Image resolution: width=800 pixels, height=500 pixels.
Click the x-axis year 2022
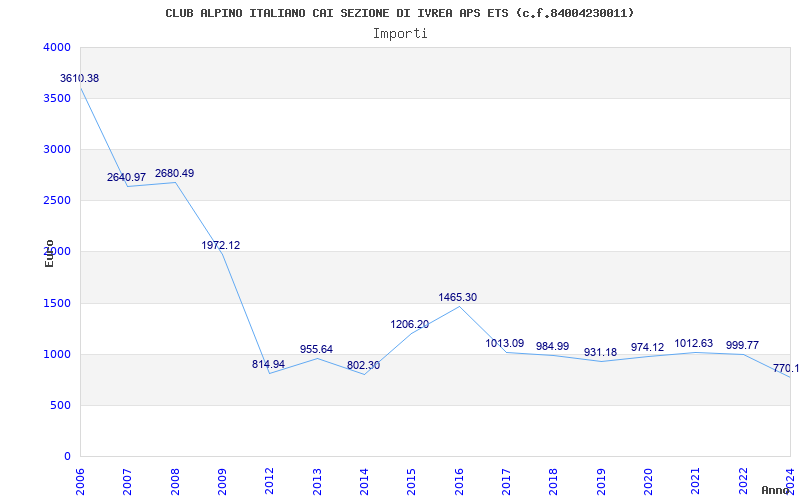pos(743,481)
